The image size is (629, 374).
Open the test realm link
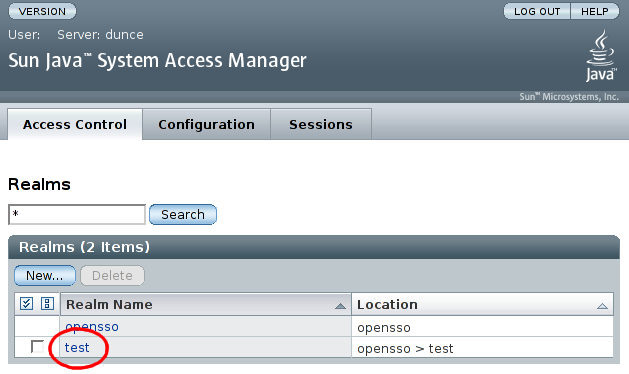click(x=77, y=348)
